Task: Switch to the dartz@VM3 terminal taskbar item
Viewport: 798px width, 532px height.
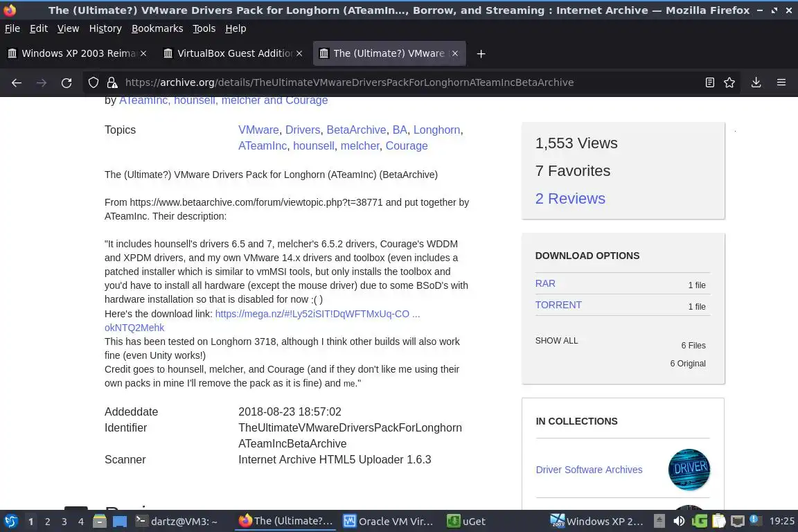Action: tap(176, 522)
